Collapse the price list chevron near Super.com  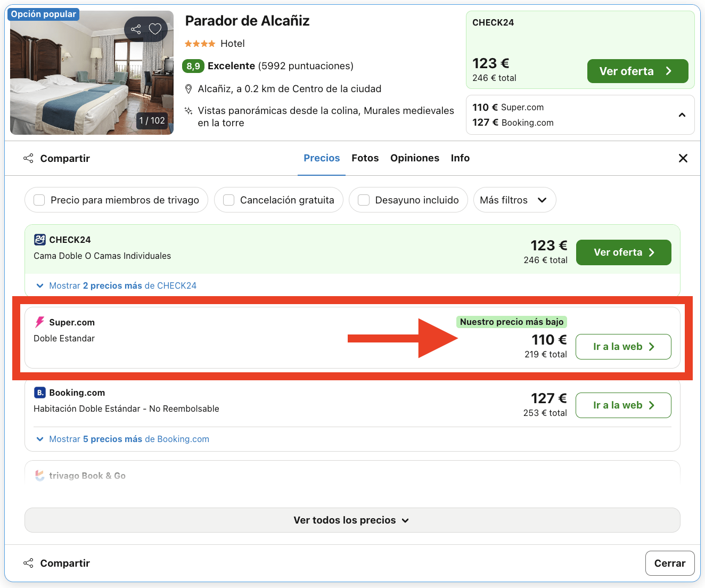[x=682, y=115]
